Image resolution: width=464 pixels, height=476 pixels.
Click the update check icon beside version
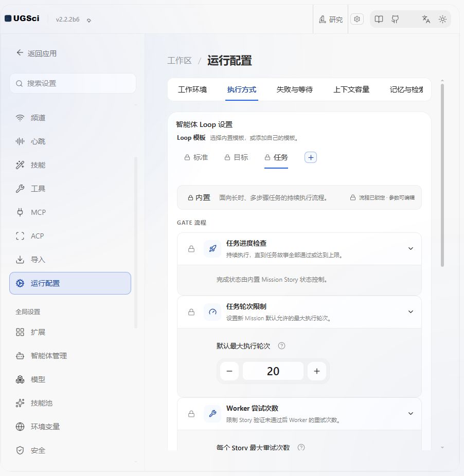pos(89,21)
